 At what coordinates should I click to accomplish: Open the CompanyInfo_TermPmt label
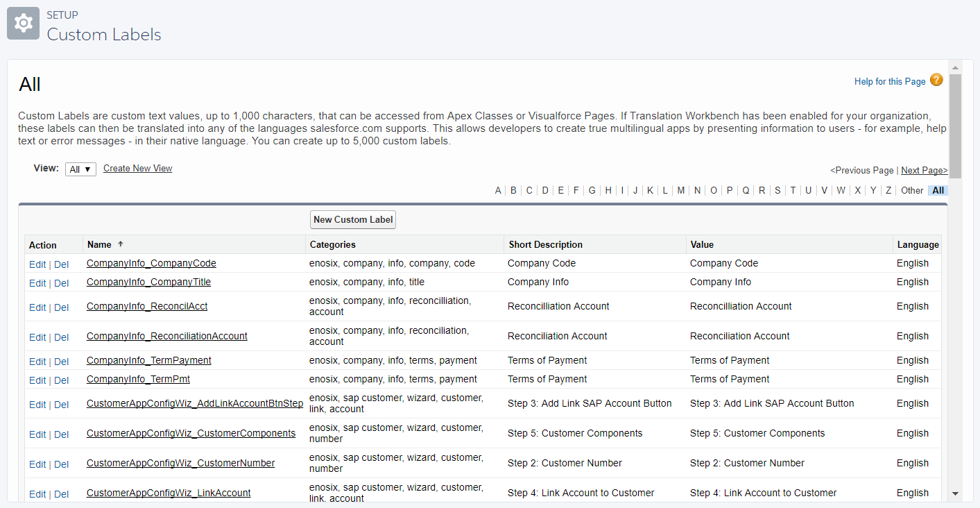tap(138, 379)
